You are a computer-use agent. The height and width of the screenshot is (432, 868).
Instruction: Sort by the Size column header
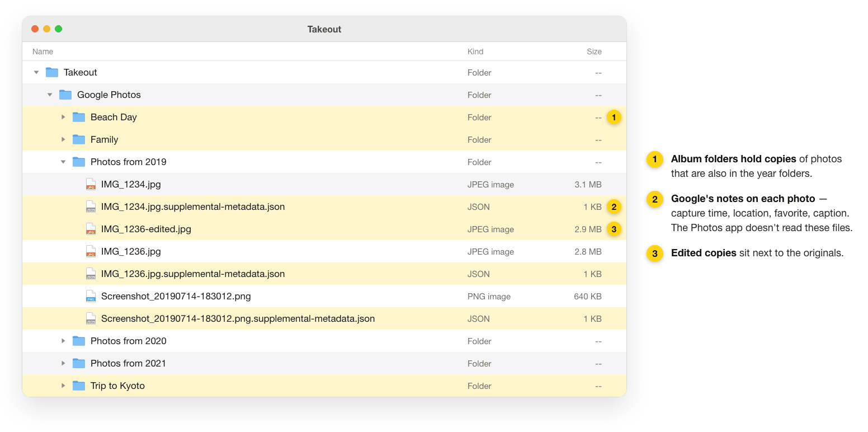(x=594, y=51)
